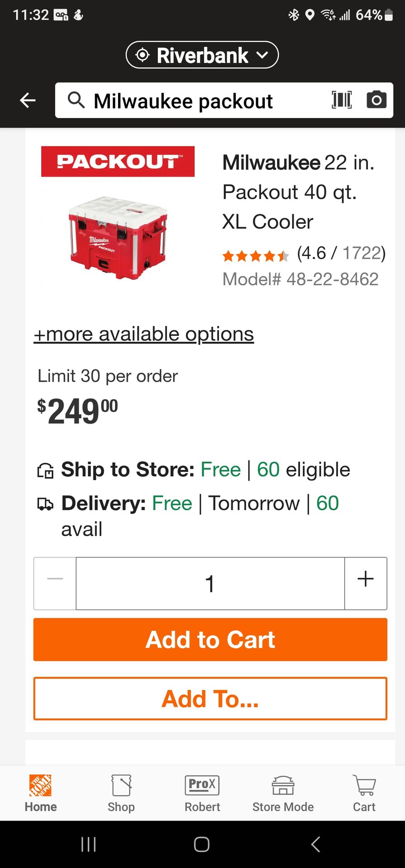This screenshot has height=868, width=405.
Task: Tap the quantity input field
Action: [210, 583]
